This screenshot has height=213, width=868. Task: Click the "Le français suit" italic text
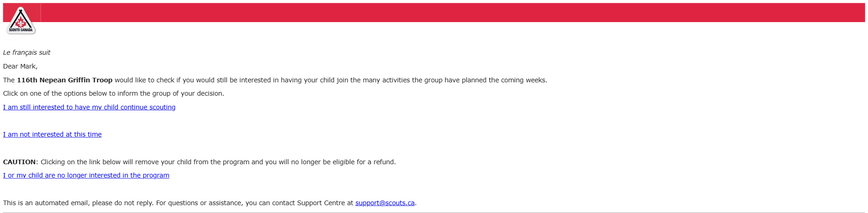click(x=27, y=52)
